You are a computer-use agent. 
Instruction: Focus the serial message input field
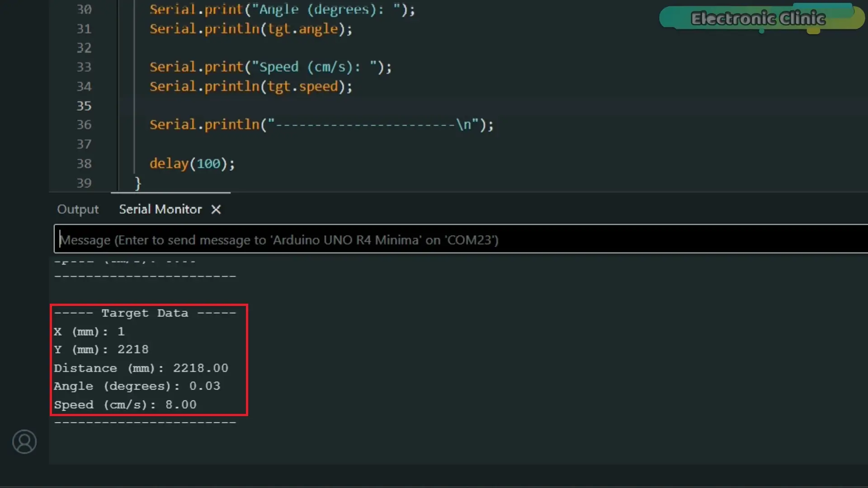coord(461,239)
